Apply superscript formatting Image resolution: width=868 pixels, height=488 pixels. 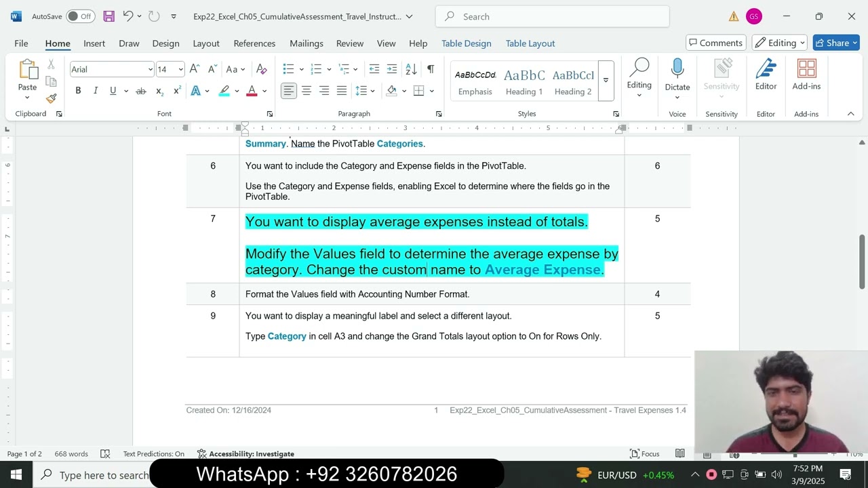pos(177,91)
